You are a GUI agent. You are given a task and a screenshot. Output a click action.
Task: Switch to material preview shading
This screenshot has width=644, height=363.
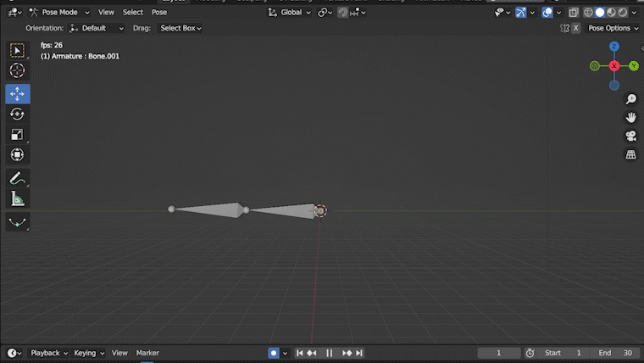pyautogui.click(x=611, y=13)
